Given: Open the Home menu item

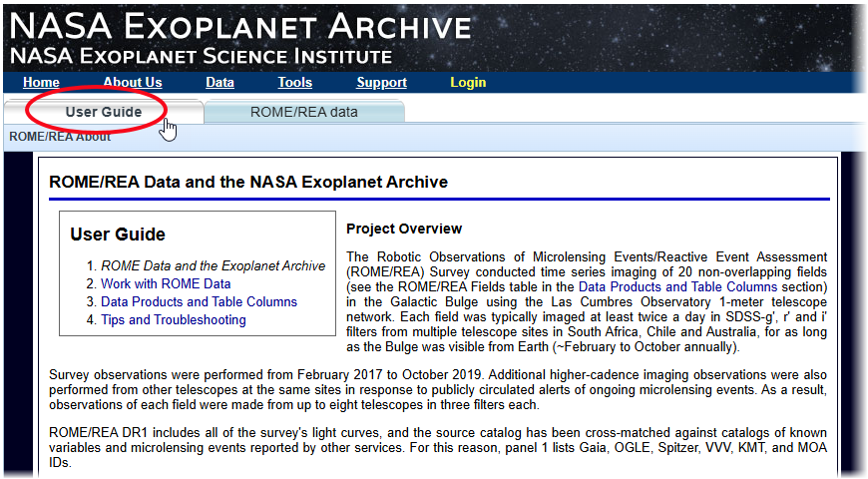Looking at the screenshot, I should (x=41, y=83).
